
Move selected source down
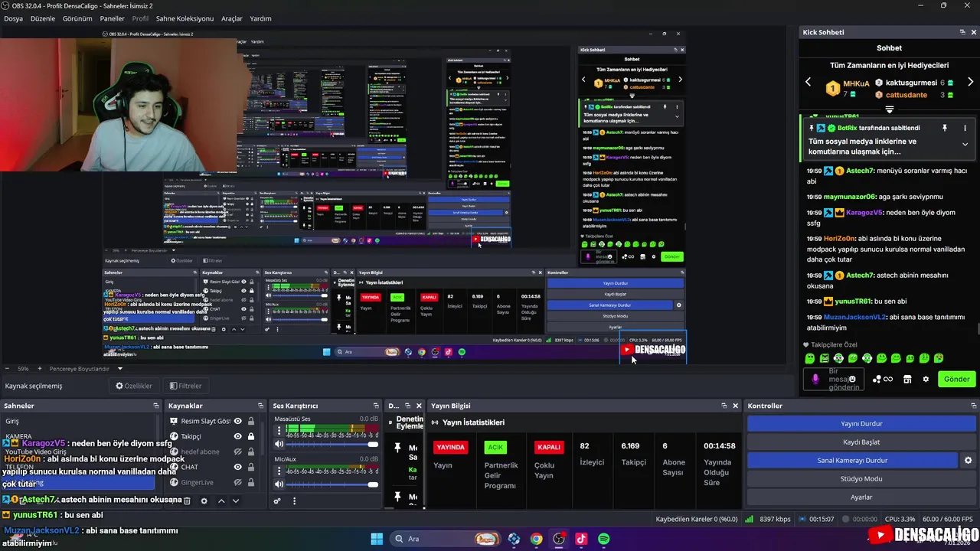tap(236, 500)
